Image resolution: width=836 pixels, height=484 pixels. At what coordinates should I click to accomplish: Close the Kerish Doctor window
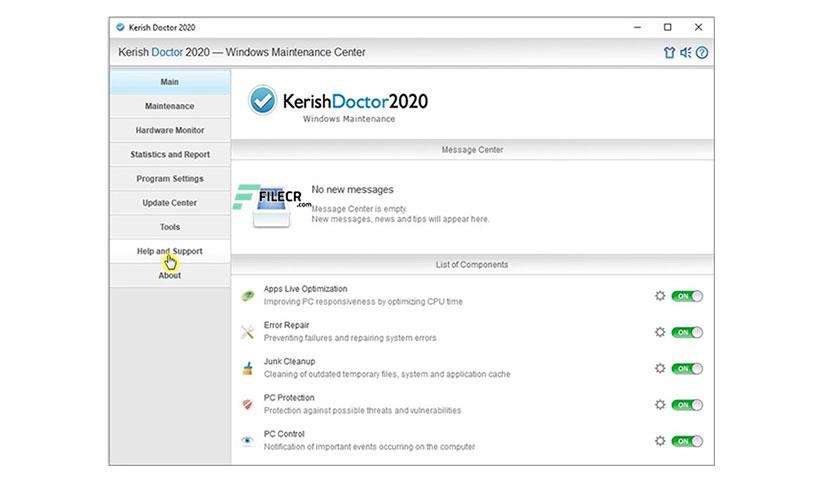698,27
